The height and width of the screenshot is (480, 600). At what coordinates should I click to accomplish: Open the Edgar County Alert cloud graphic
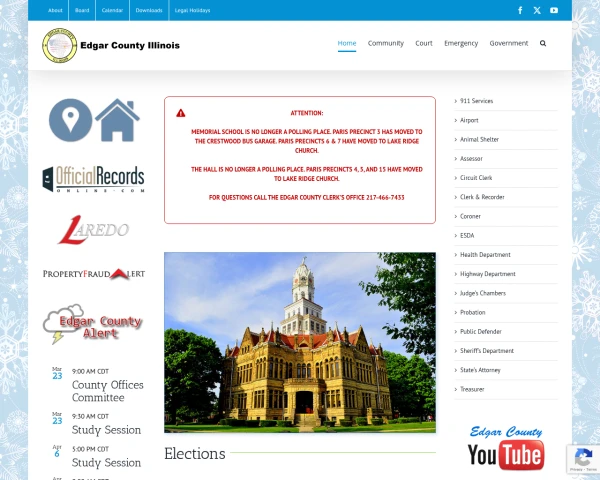tap(93, 324)
